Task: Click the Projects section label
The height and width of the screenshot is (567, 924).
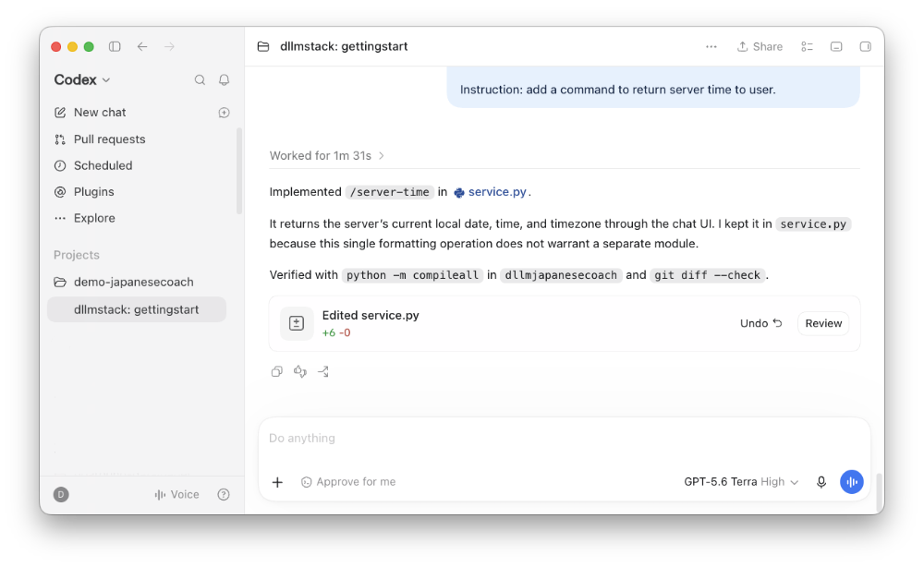Action: pyautogui.click(x=77, y=255)
